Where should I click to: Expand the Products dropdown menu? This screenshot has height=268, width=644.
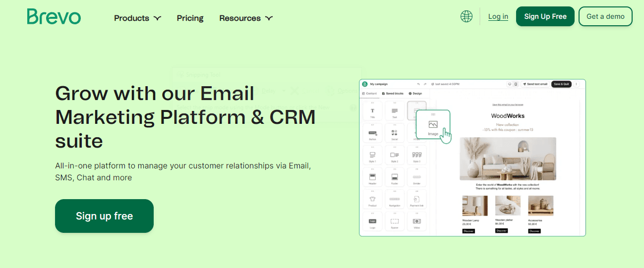(137, 18)
